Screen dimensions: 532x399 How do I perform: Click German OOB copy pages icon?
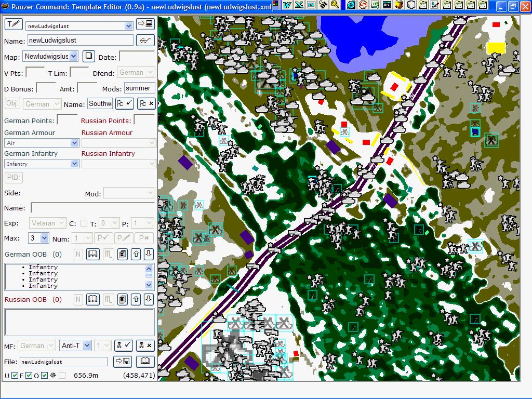(x=123, y=254)
